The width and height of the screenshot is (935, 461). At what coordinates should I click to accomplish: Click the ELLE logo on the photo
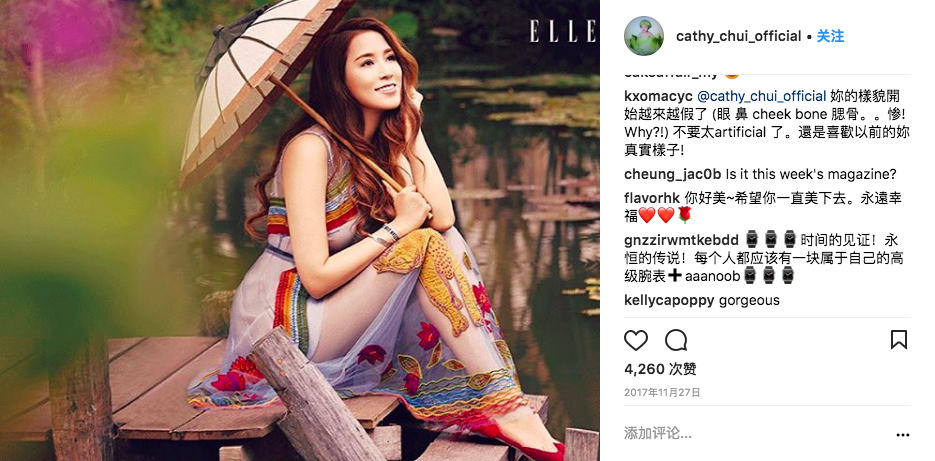point(563,30)
